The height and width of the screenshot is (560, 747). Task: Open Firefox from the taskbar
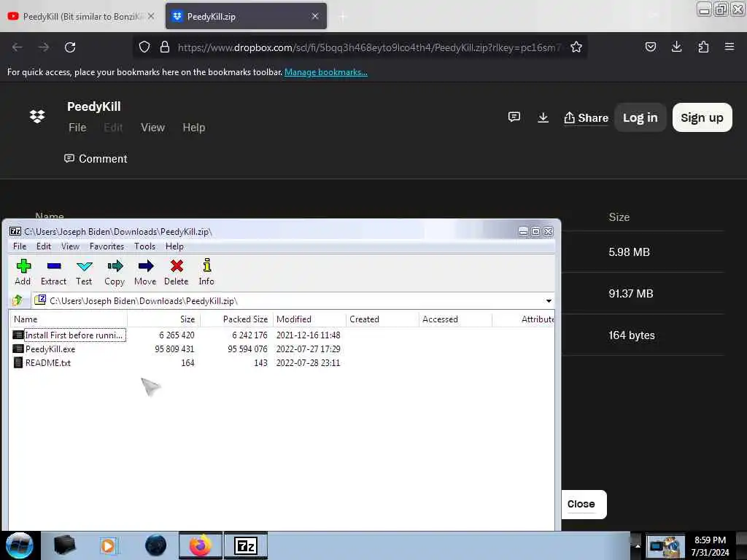click(x=201, y=545)
